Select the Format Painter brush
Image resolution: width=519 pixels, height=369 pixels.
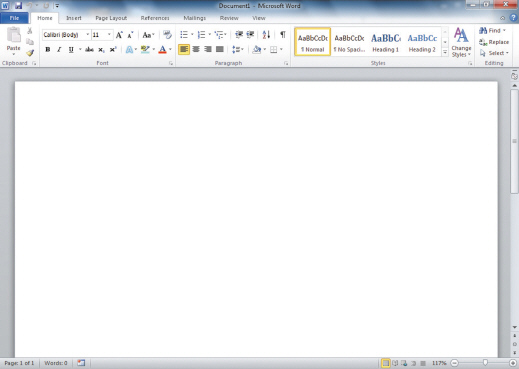point(30,53)
